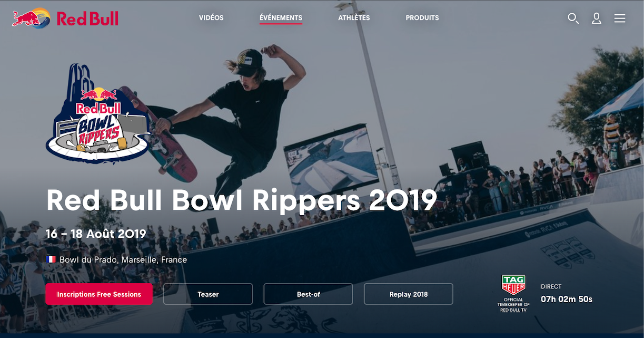Click the Red Bull logo in header
This screenshot has height=338, width=644.
click(x=65, y=18)
